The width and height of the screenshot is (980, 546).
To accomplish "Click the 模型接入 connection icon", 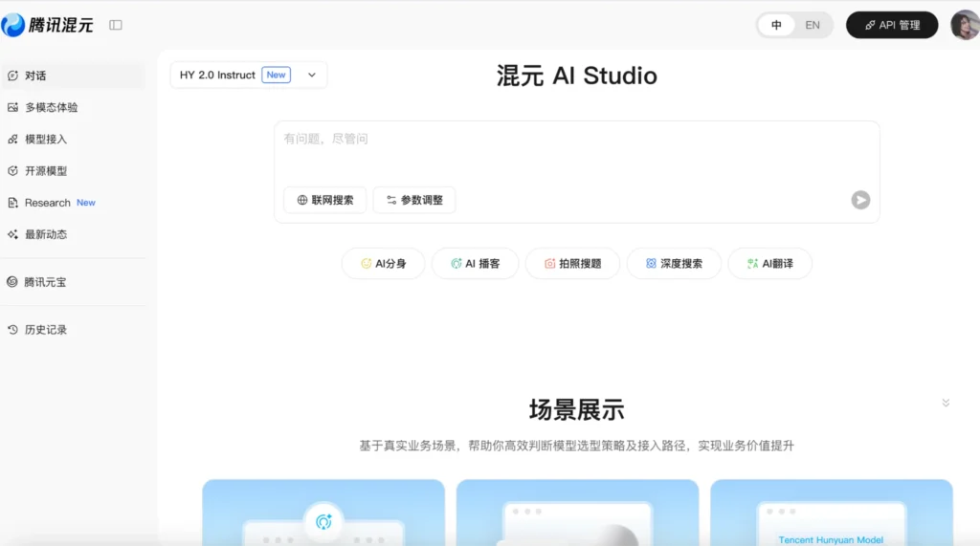I will [12, 140].
